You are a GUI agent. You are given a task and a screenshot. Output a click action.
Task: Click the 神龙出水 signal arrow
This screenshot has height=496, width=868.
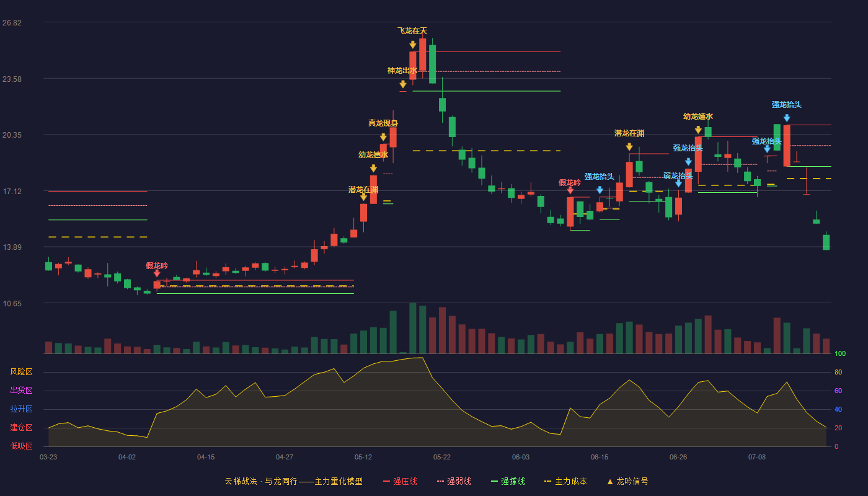pyautogui.click(x=403, y=84)
